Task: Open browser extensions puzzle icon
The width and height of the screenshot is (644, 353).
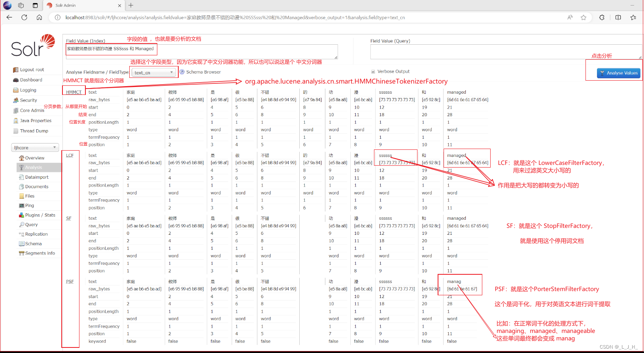Action: pyautogui.click(x=602, y=17)
